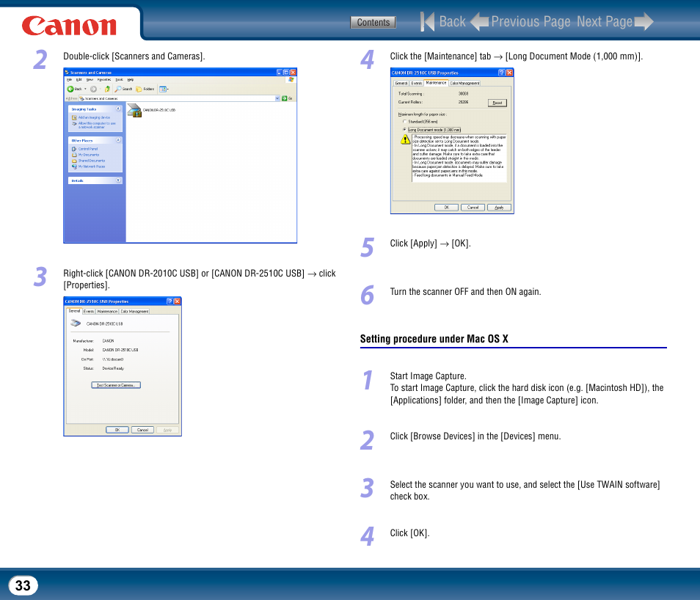Go to Previous Page

531,21
